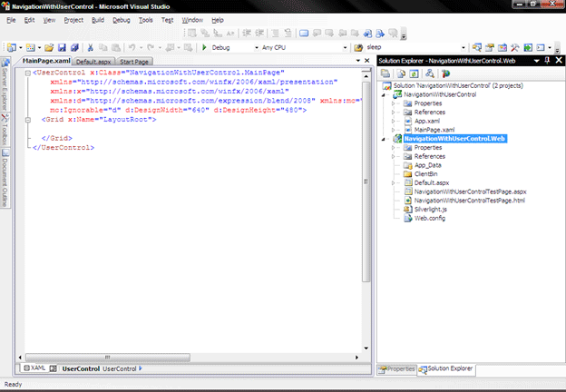Click the Properties icon in Solution Explorer
Viewport: 566px width, 392px height.
[x=385, y=73]
